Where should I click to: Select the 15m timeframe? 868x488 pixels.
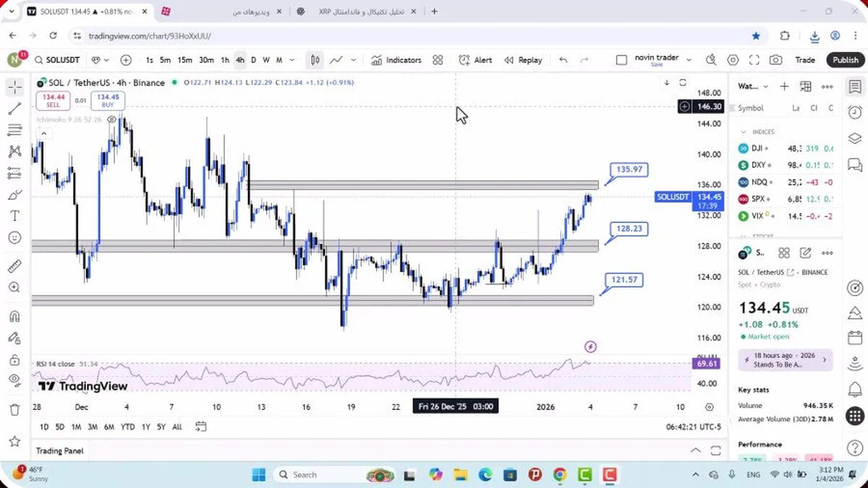point(185,60)
